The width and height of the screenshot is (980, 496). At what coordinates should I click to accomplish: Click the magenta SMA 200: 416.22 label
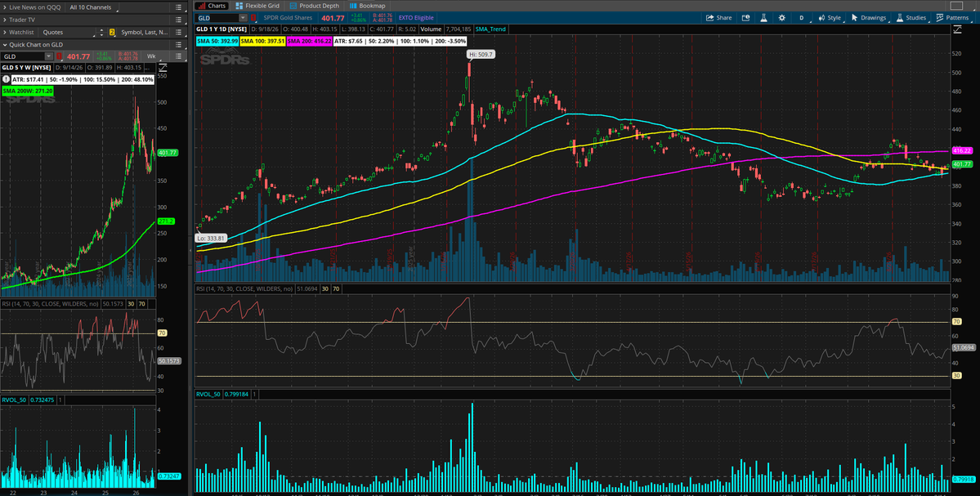pos(309,41)
